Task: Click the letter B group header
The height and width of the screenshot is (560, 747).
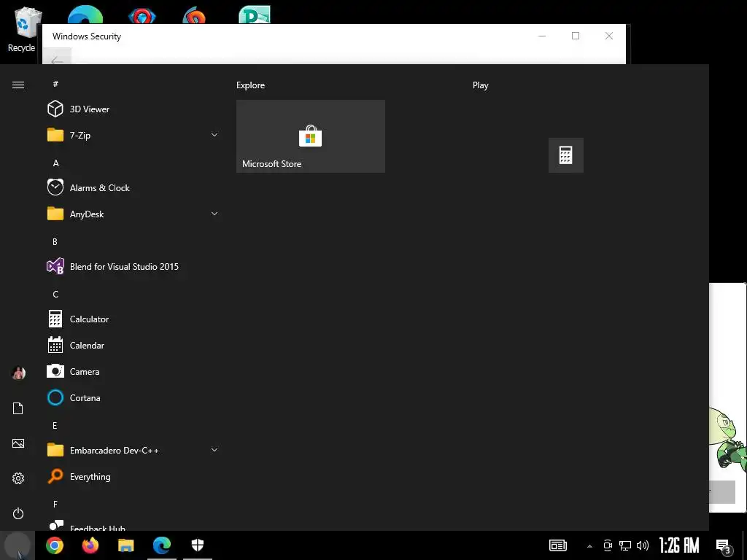Action: pos(55,241)
